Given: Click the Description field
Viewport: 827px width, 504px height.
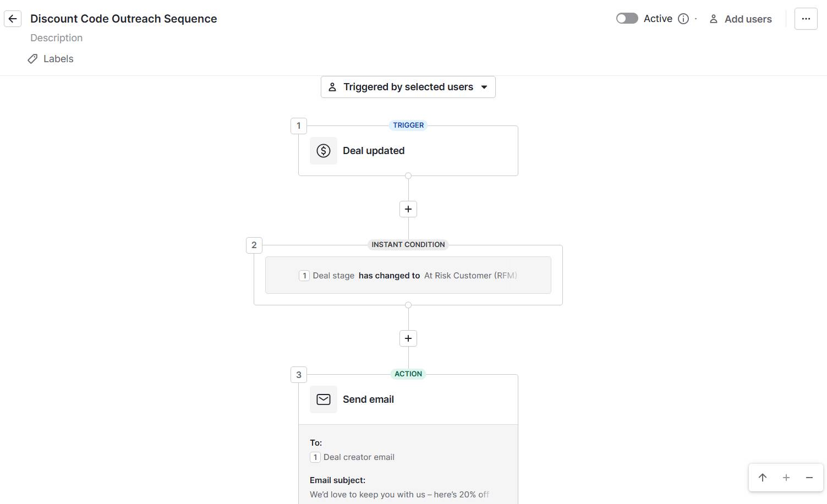Looking at the screenshot, I should pos(57,38).
